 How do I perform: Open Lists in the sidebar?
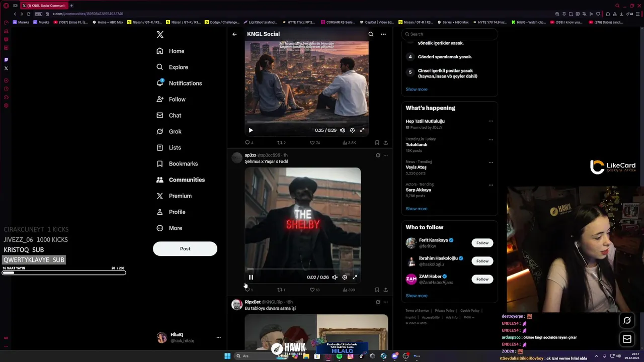[x=169, y=147]
